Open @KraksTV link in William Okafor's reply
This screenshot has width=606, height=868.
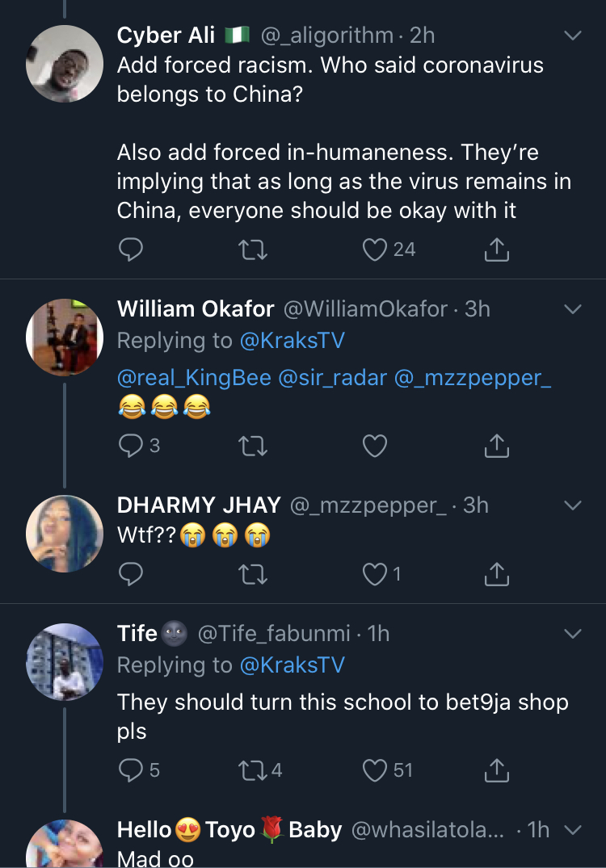pos(292,341)
